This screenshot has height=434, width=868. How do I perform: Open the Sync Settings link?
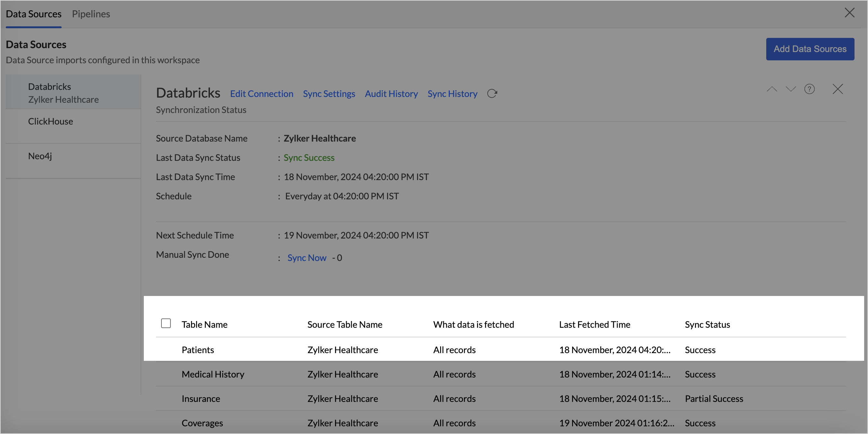[x=328, y=94]
